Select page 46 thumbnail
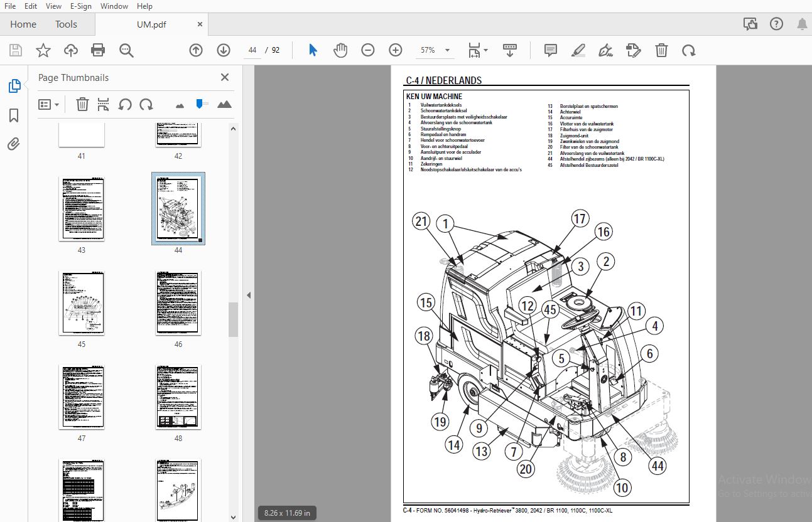The width and height of the screenshot is (812, 522). (178, 302)
